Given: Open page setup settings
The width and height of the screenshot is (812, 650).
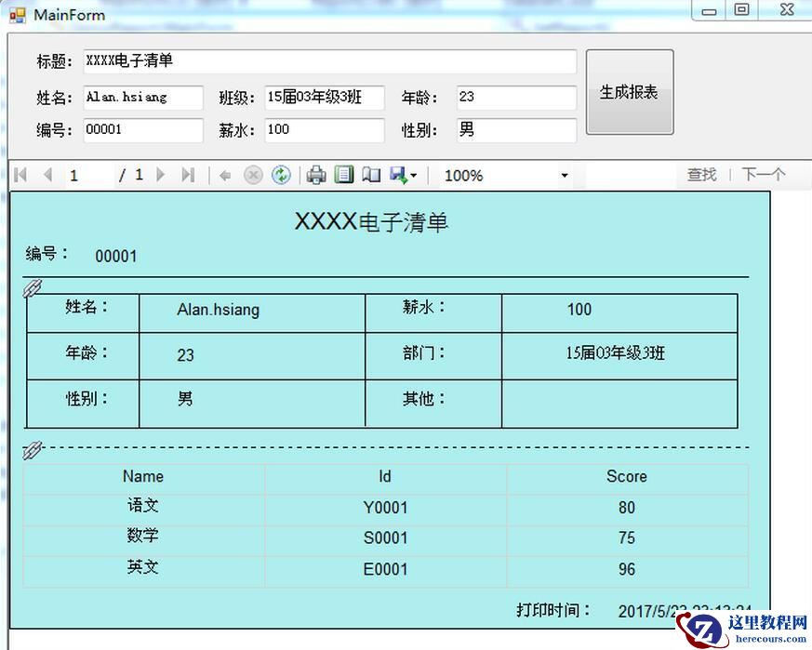Looking at the screenshot, I should [372, 175].
